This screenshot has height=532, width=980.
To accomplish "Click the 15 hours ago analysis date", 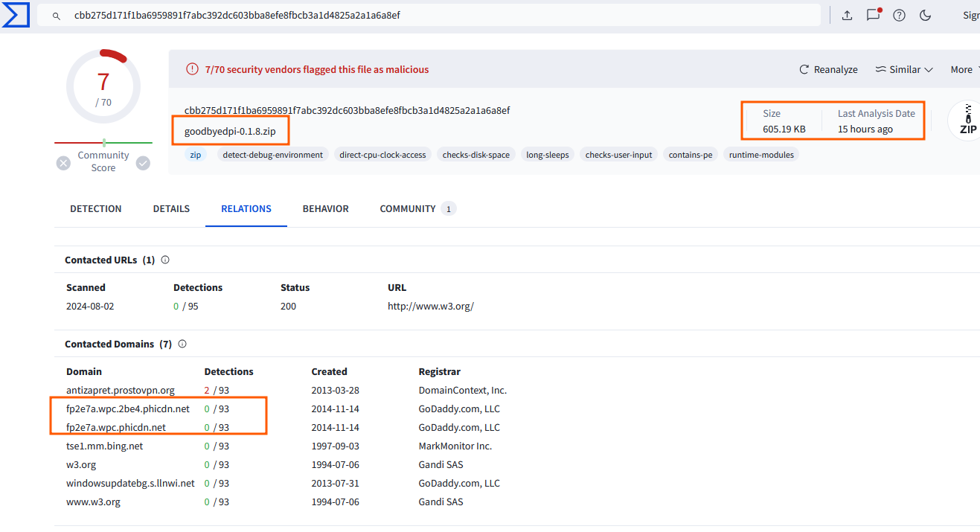I will tap(865, 129).
